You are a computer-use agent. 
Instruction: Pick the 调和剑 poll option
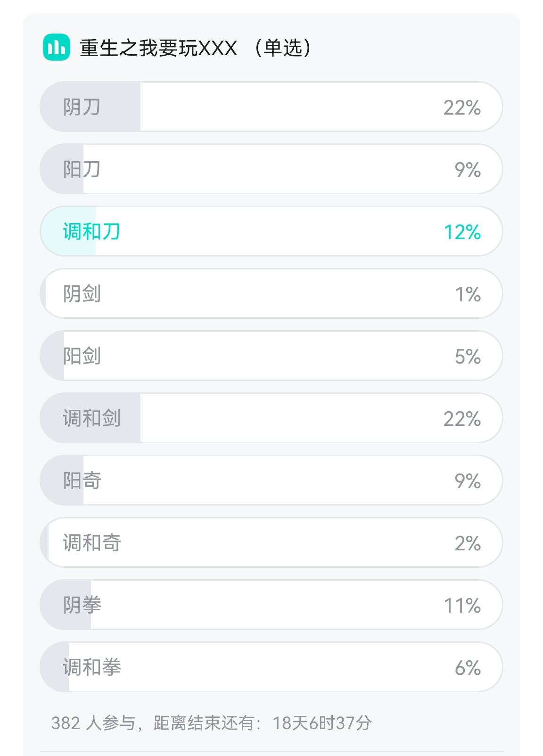(271, 418)
